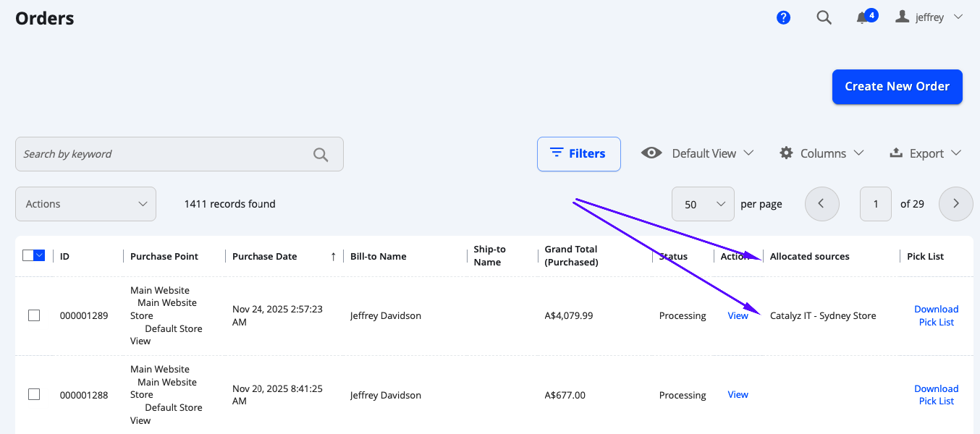Click the Create New Order button
Image resolution: width=980 pixels, height=434 pixels.
[x=897, y=87]
